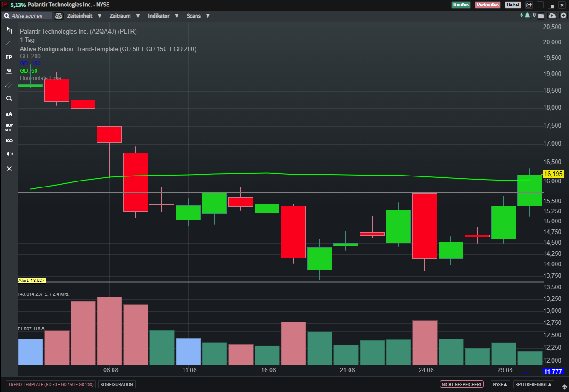Click the Alert: 13,627 label
Image resolution: width=569 pixels, height=392 pixels.
(x=32, y=280)
